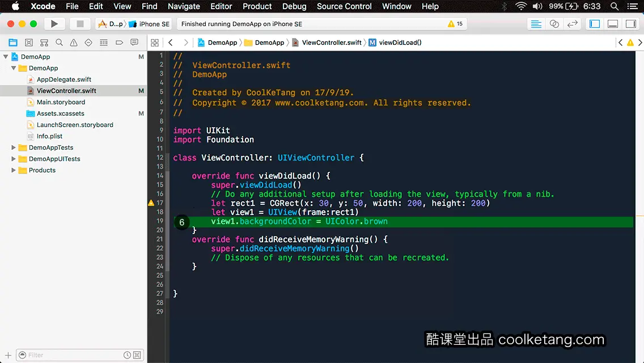Toggle the Navigator pane visibility
The height and width of the screenshot is (363, 644).
[x=594, y=24]
